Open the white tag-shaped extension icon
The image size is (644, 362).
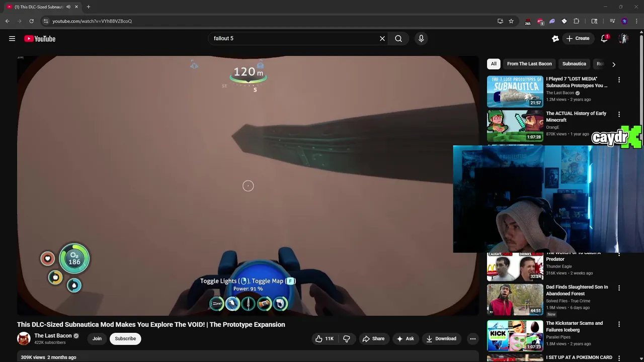coord(564,21)
